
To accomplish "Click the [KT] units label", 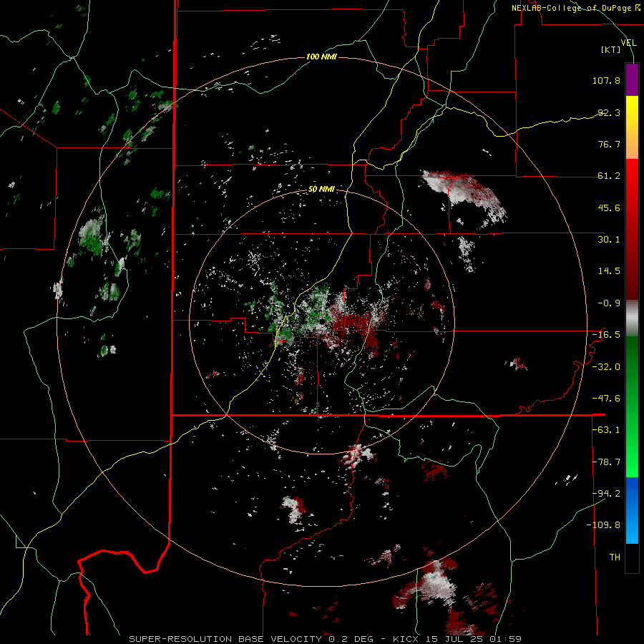I will (611, 49).
